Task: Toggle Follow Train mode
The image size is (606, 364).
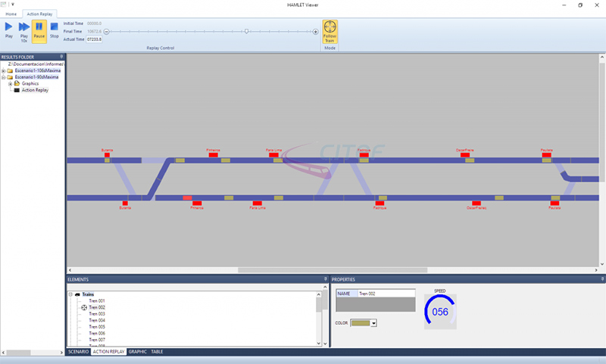Action: [x=330, y=31]
